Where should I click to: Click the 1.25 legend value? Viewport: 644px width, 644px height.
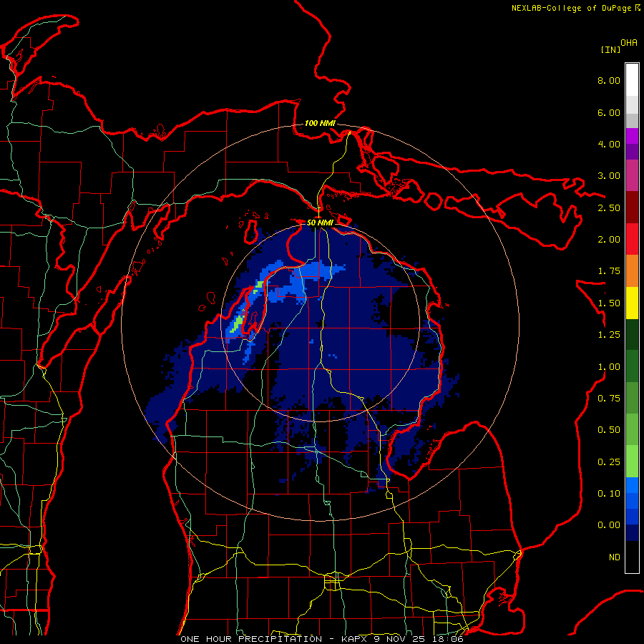point(609,334)
